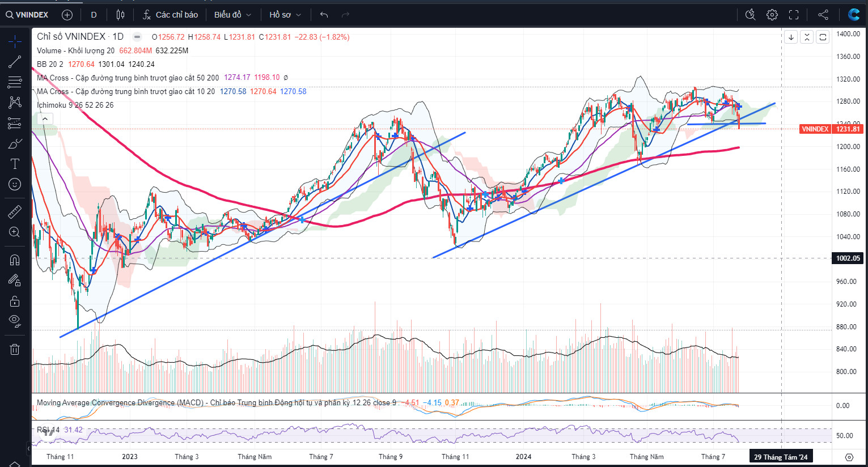Change the candlestick chart type
Screen dimensions: 868x467
point(120,15)
